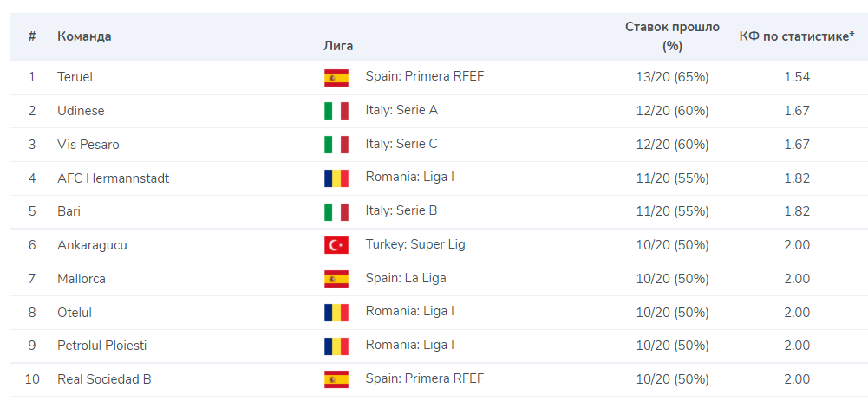Sort by the Команда column header
Image resolution: width=868 pixels, height=401 pixels.
[84, 36]
